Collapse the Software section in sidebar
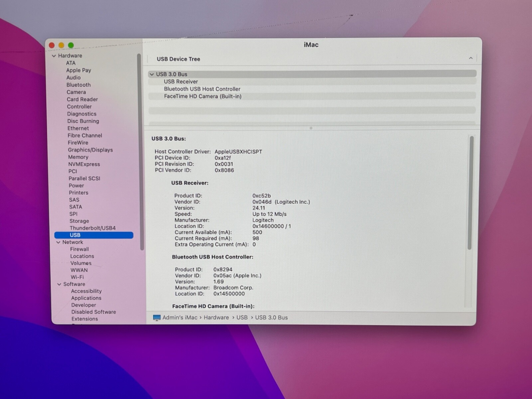This screenshot has height=399, width=532. [59, 284]
